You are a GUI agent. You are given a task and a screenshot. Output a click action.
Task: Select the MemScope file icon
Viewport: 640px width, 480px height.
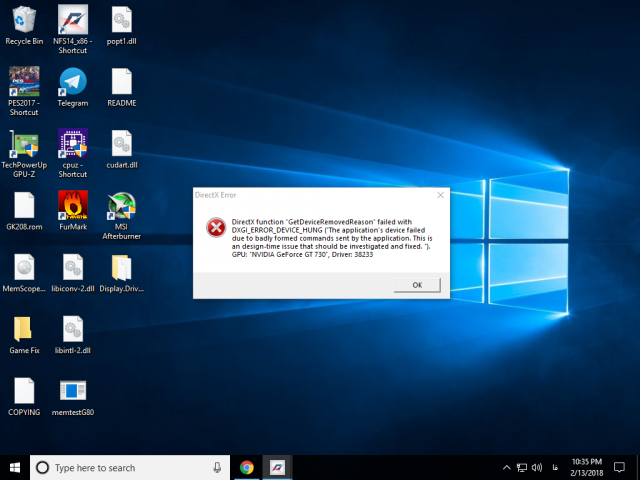tap(24, 273)
